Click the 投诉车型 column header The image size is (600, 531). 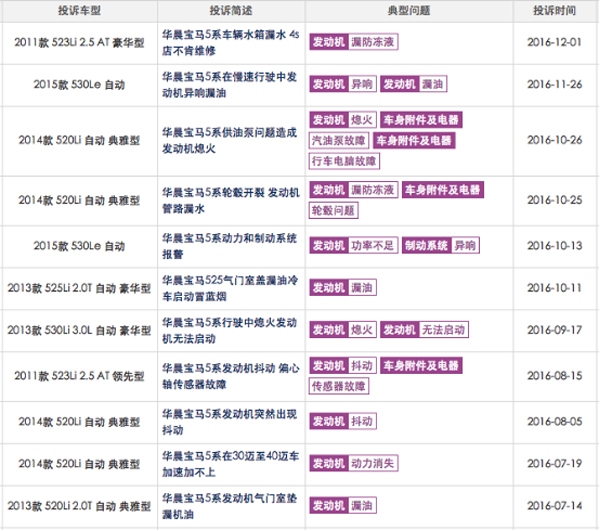[x=79, y=10]
